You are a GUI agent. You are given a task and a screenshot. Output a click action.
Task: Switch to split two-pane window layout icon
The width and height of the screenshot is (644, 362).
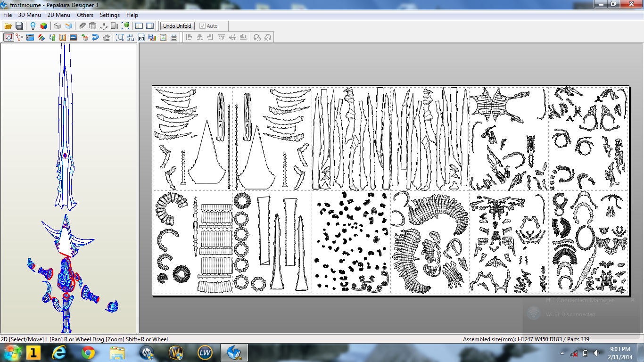(139, 26)
